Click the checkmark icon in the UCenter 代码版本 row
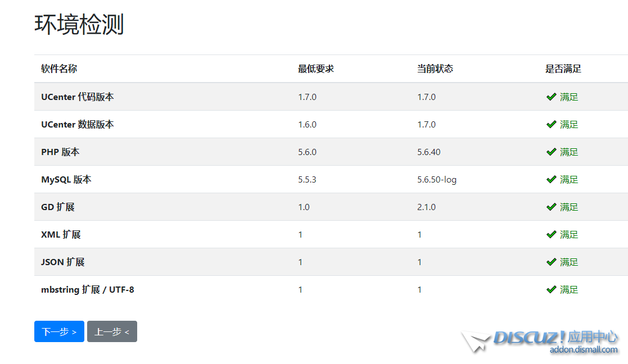 coord(552,97)
